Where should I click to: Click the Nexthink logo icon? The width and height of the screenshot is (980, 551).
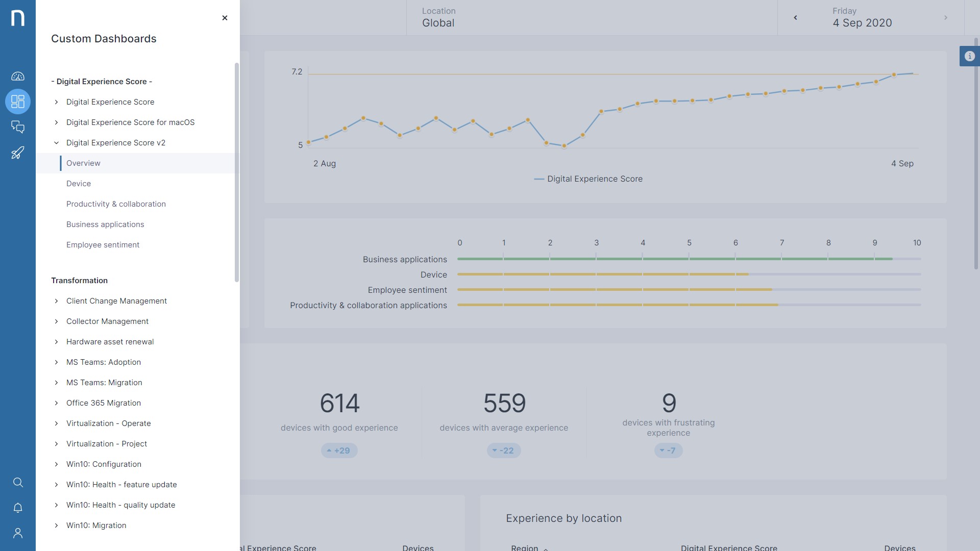pos(18,18)
